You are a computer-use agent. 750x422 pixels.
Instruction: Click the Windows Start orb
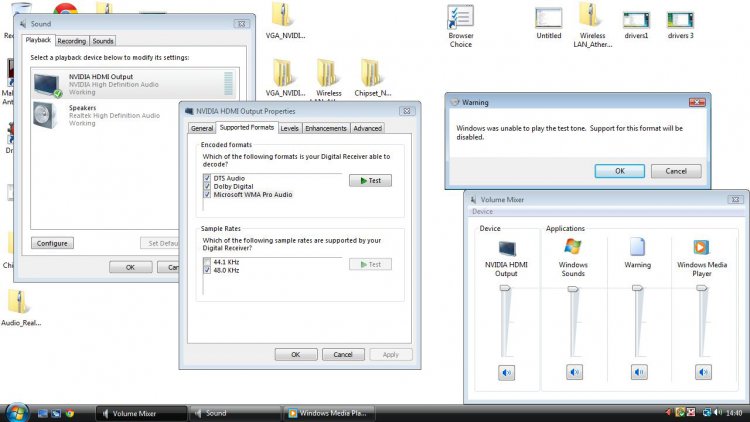point(17,412)
